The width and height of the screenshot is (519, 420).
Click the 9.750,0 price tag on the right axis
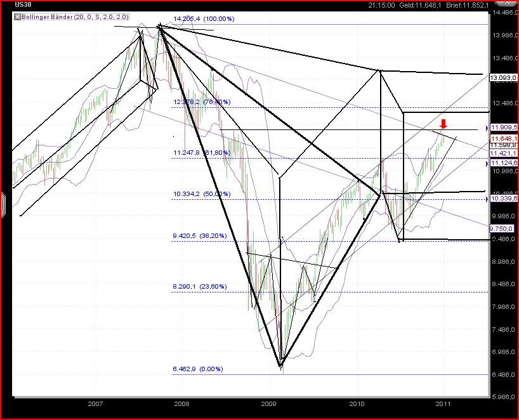(x=502, y=228)
